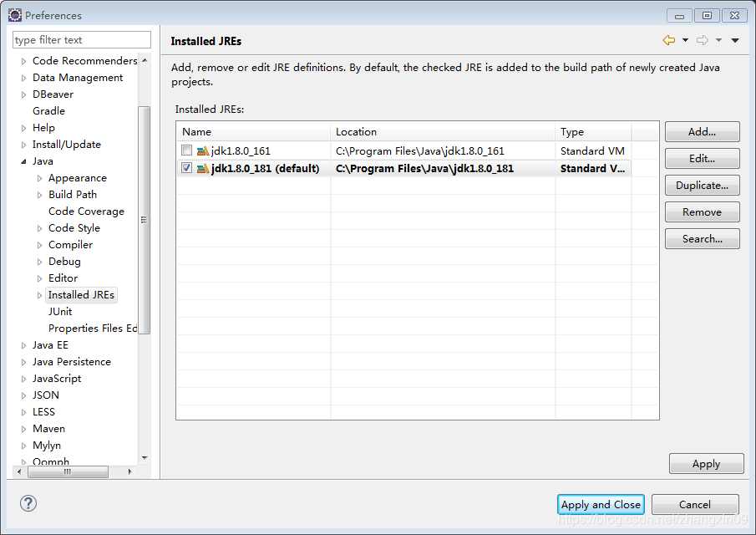Click the horizontal scrollbar below the tree
The image size is (756, 535).
pos(68,471)
